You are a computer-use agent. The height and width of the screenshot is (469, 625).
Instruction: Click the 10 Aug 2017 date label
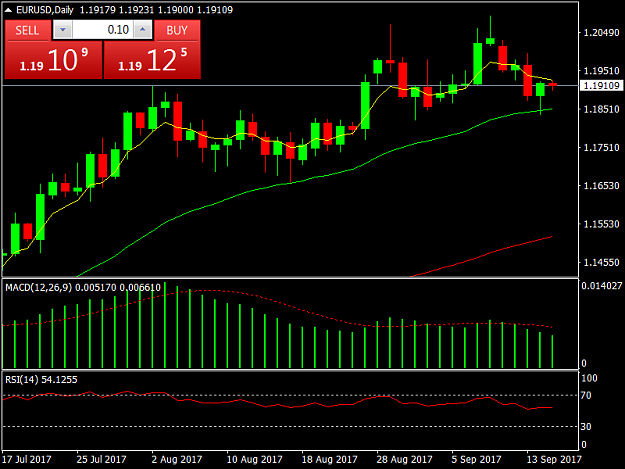tap(254, 459)
